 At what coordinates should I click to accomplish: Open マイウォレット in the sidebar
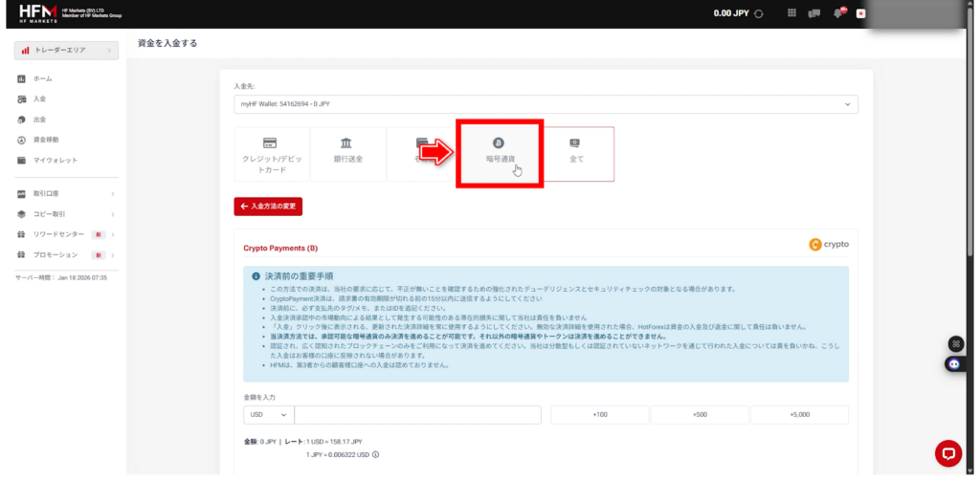[x=56, y=160]
